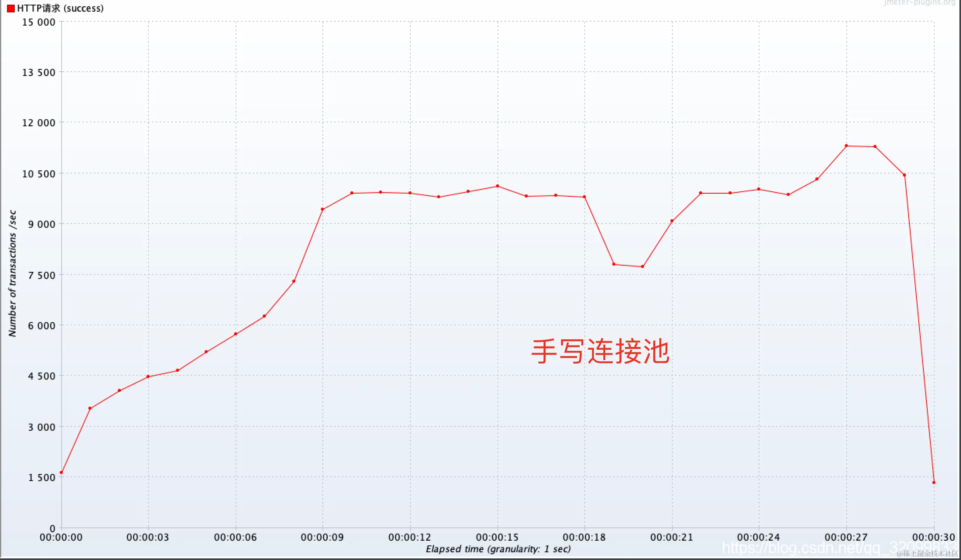Click the first data point at 00:00:00
This screenshot has height=560, width=961.
(61, 472)
